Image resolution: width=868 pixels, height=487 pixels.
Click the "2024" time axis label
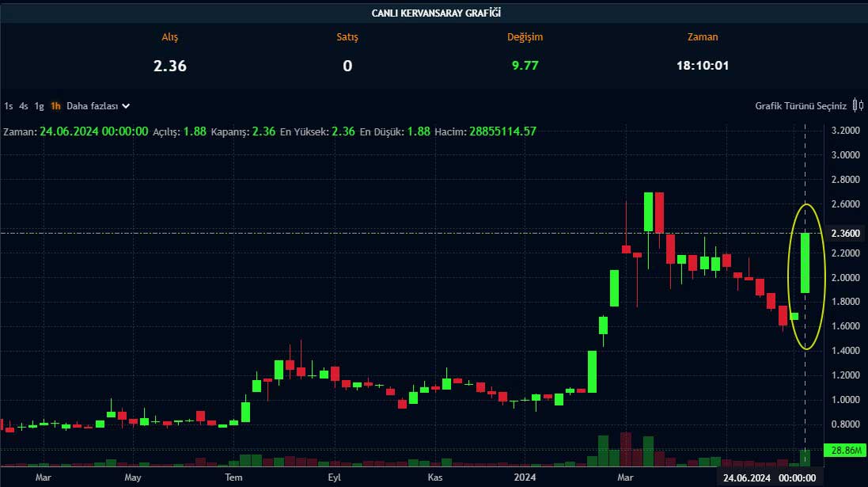coord(525,477)
